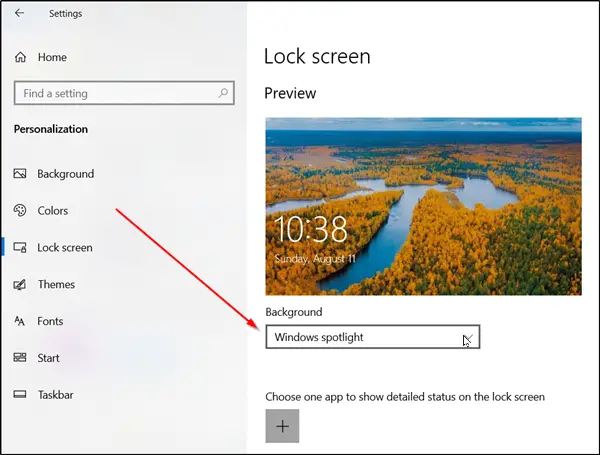Viewport: 600px width, 455px height.
Task: Open the Windows spotlight background dropdown
Action: tap(373, 337)
